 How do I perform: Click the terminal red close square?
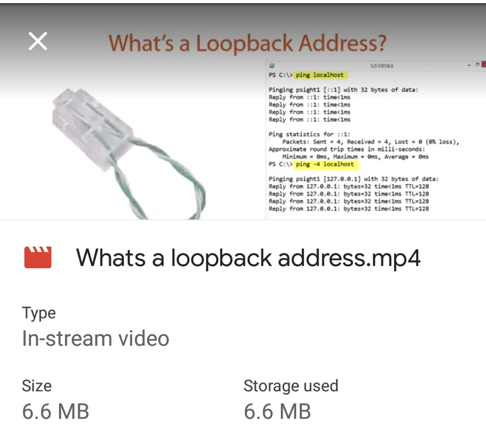[x=484, y=65]
